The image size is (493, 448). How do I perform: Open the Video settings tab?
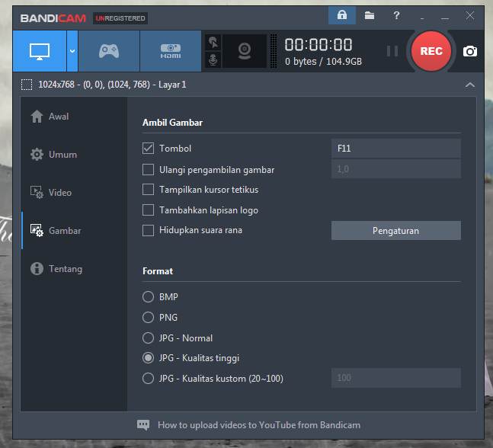tap(72, 193)
